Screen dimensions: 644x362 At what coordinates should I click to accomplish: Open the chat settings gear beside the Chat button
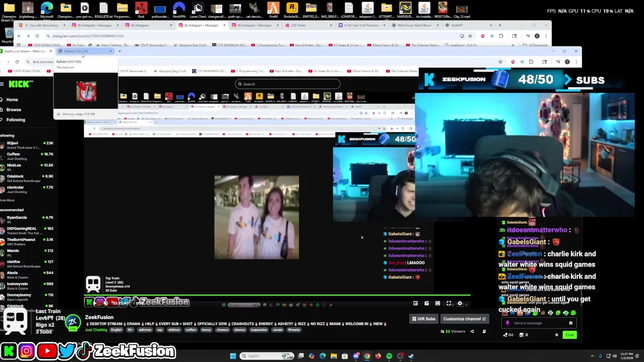556,335
